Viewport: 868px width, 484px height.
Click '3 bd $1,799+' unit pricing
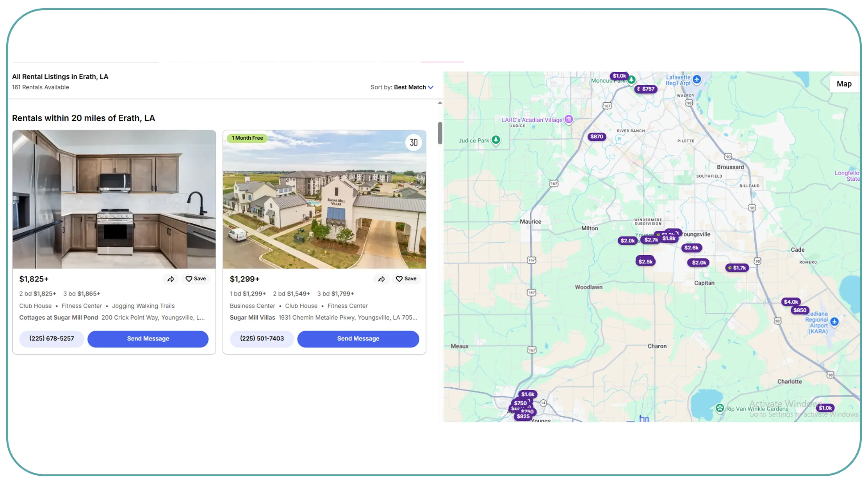(x=335, y=294)
